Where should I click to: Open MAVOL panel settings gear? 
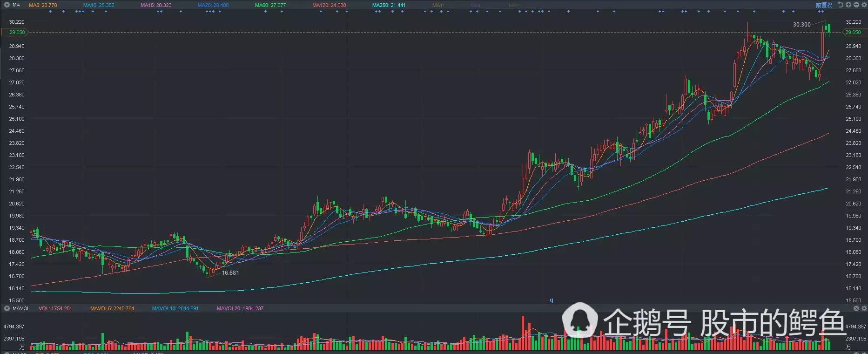pos(864,308)
